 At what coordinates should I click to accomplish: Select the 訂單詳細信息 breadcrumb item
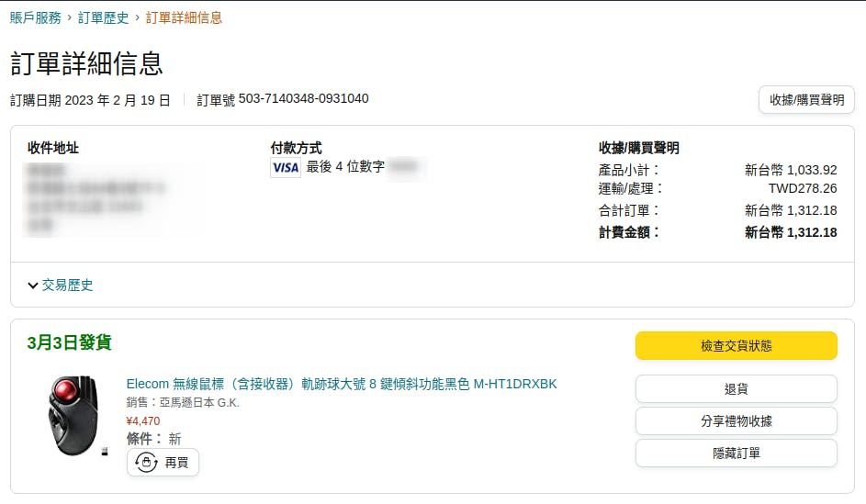[184, 17]
